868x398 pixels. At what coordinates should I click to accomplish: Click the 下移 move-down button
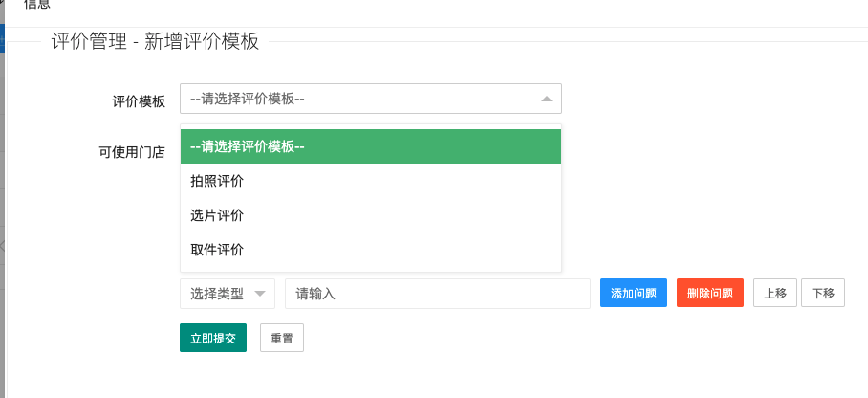pos(823,294)
